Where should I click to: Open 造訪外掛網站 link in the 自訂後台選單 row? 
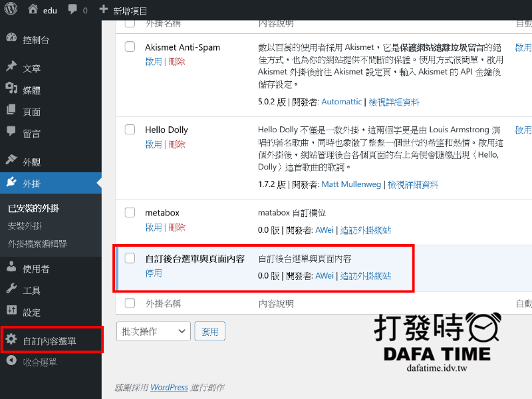click(365, 275)
